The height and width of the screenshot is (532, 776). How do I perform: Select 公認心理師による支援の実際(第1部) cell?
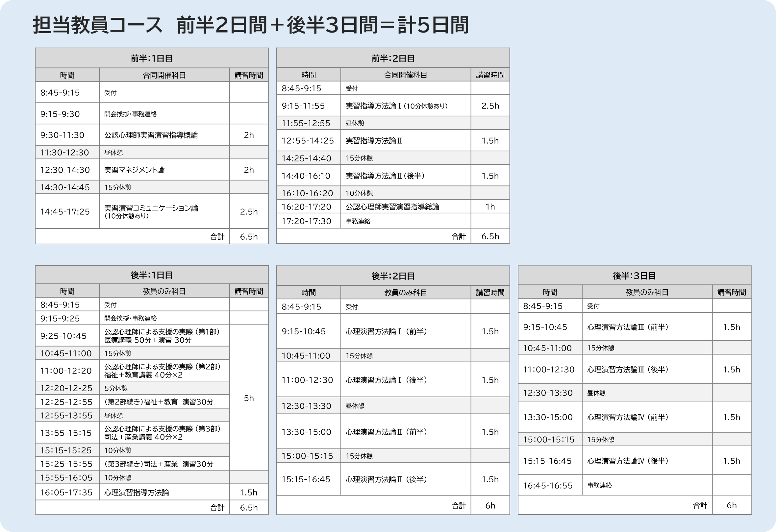(164, 335)
